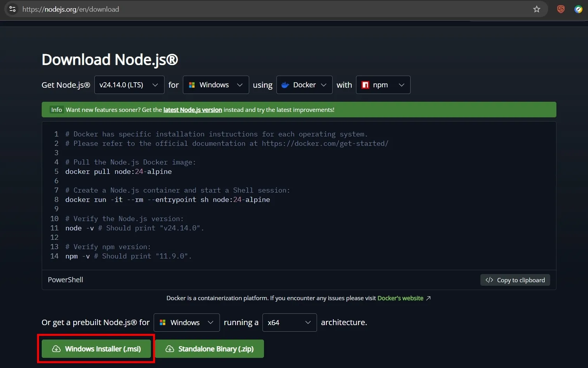Click the download icon on Standalone Binary button
588x368 pixels.
coord(170,349)
